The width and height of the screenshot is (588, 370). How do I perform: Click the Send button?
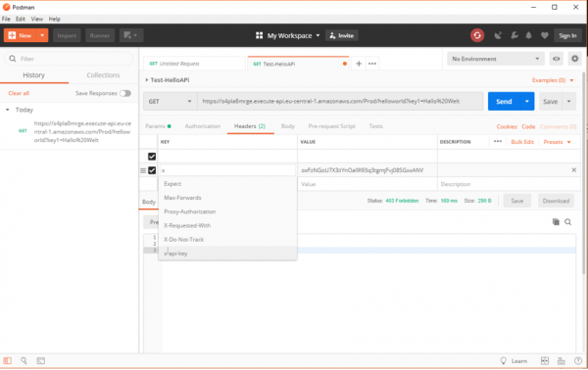(x=504, y=102)
